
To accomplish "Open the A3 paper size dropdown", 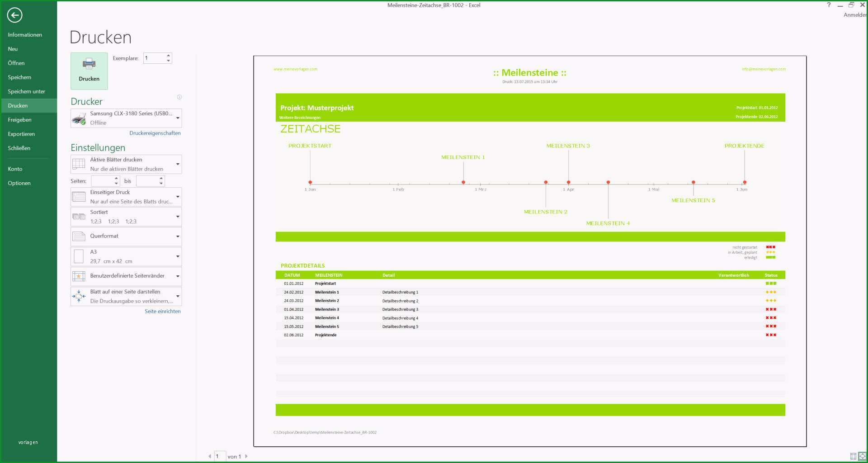I will point(126,256).
